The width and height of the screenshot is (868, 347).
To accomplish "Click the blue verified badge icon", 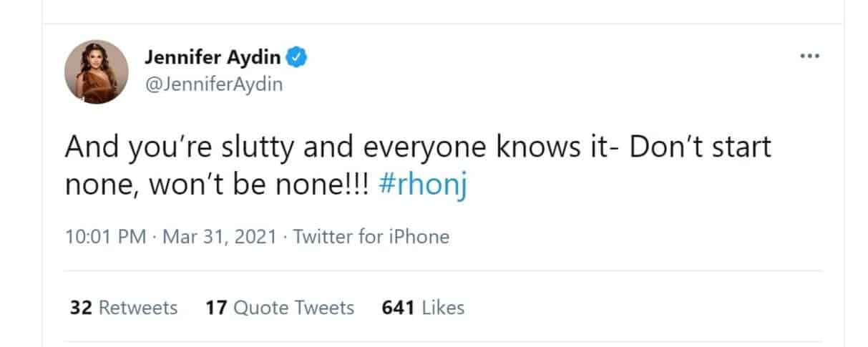I will click(x=298, y=57).
